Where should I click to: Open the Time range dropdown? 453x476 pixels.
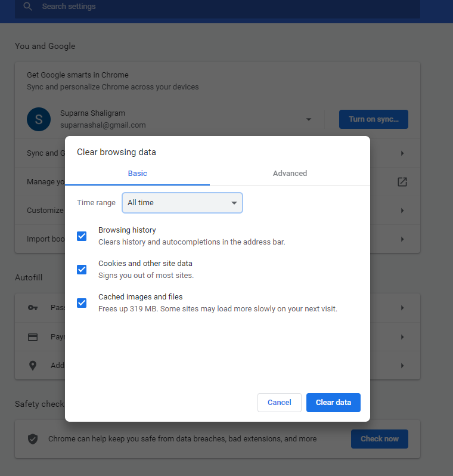(182, 203)
